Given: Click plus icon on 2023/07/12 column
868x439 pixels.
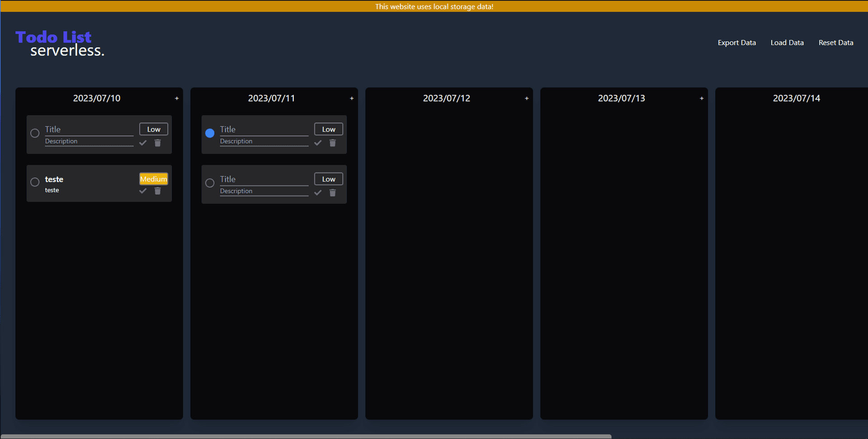Looking at the screenshot, I should tap(527, 98).
